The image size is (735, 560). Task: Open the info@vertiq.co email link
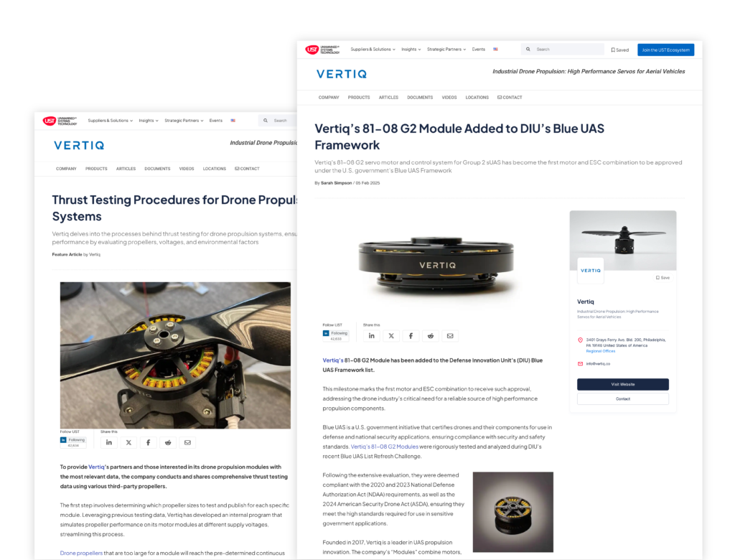tap(598, 364)
